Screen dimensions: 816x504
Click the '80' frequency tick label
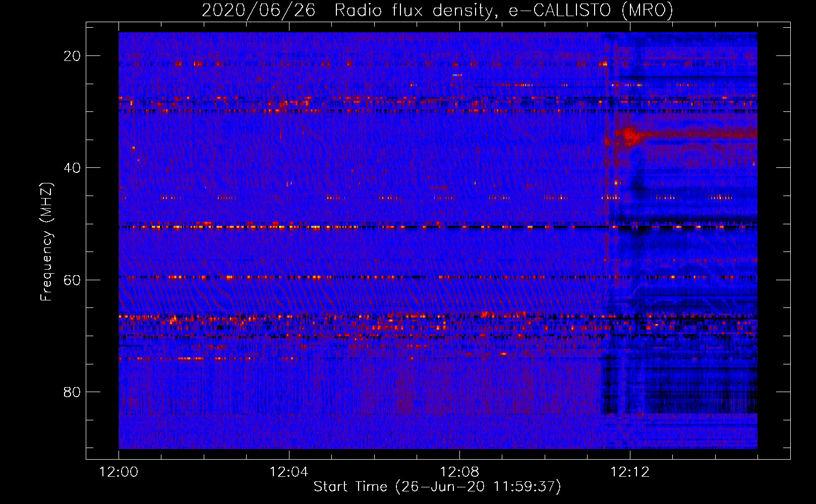point(72,392)
